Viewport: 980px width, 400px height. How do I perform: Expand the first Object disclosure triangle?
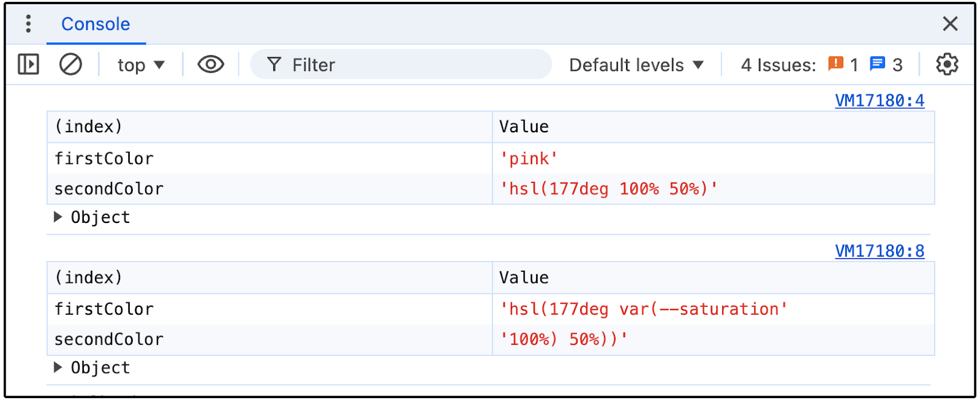(58, 217)
